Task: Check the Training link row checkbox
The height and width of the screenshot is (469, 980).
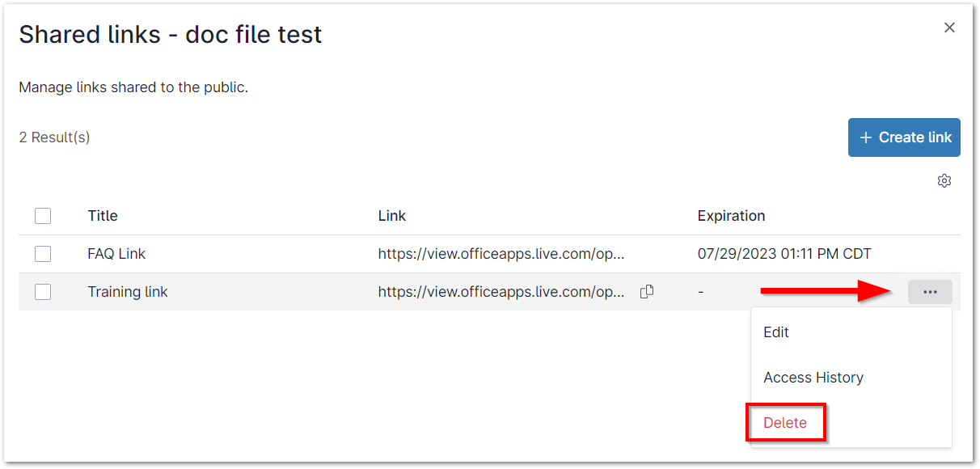Action: coord(44,291)
